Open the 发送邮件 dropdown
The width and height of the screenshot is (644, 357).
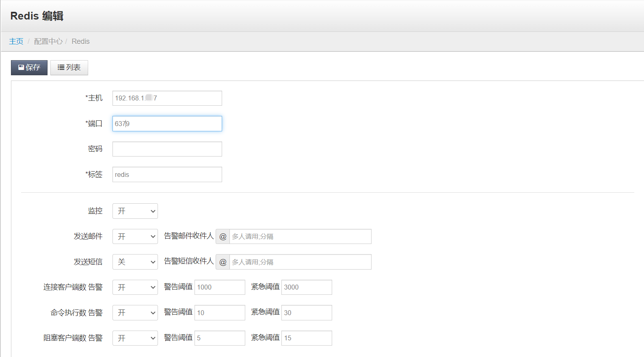pyautogui.click(x=135, y=236)
